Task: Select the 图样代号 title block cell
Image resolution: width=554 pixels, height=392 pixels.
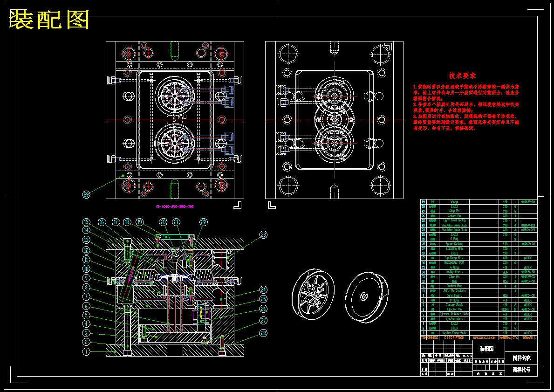Action: click(521, 370)
